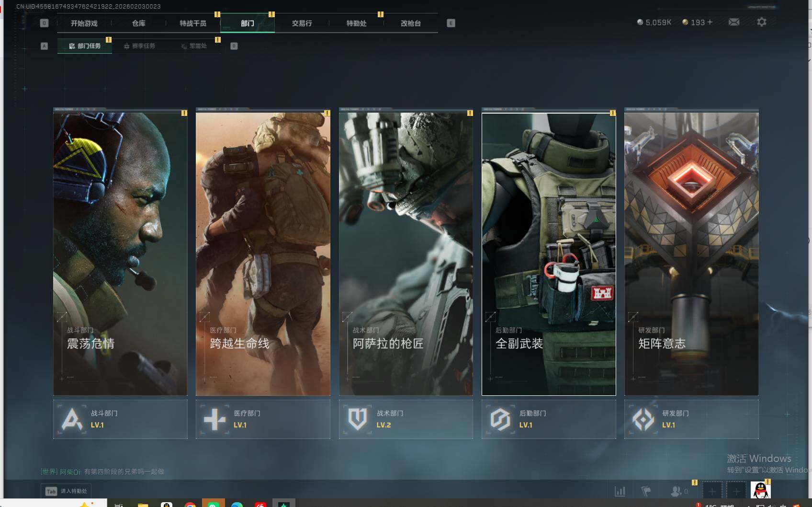This screenshot has width=812, height=507.
Task: Switch to the 改枪台 tab
Action: pos(411,23)
